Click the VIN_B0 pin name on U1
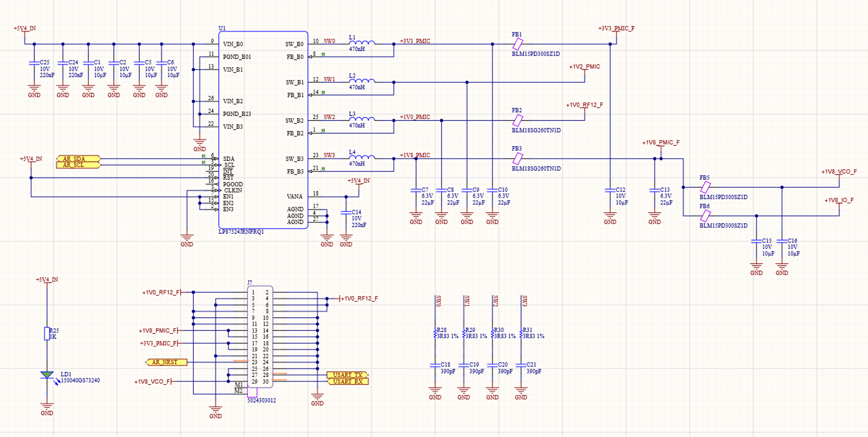 click(x=233, y=44)
